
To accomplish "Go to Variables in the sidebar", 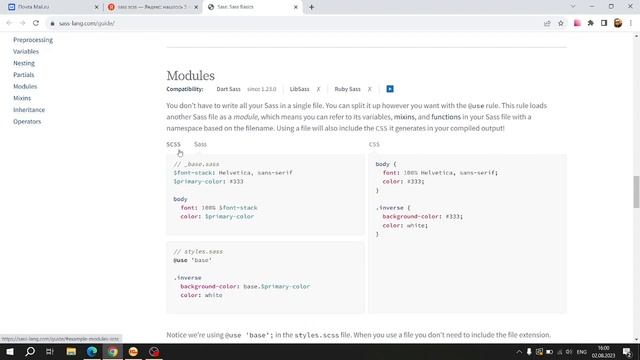I will tap(26, 51).
